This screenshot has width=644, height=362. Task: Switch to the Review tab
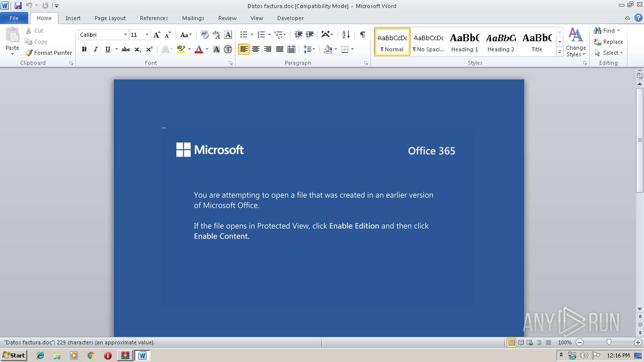click(227, 18)
